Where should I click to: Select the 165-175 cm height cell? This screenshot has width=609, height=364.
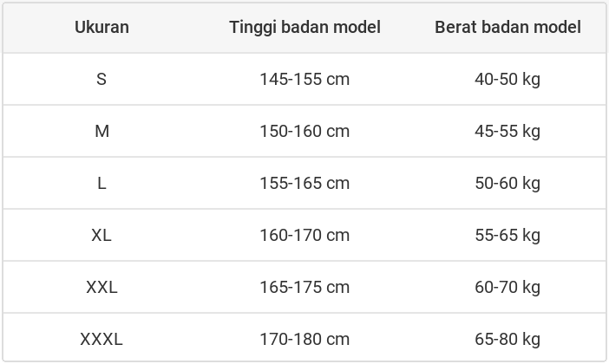pos(304,287)
